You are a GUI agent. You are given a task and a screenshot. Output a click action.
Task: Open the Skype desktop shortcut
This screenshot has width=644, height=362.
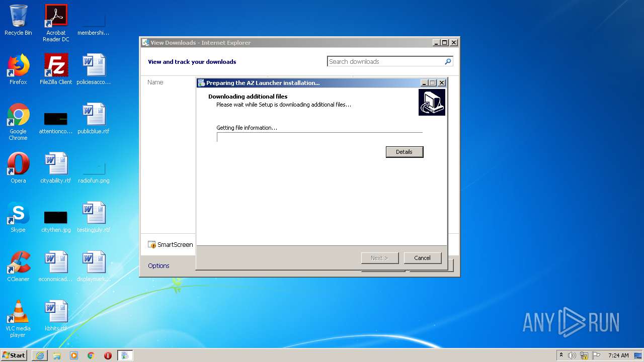pos(18,217)
